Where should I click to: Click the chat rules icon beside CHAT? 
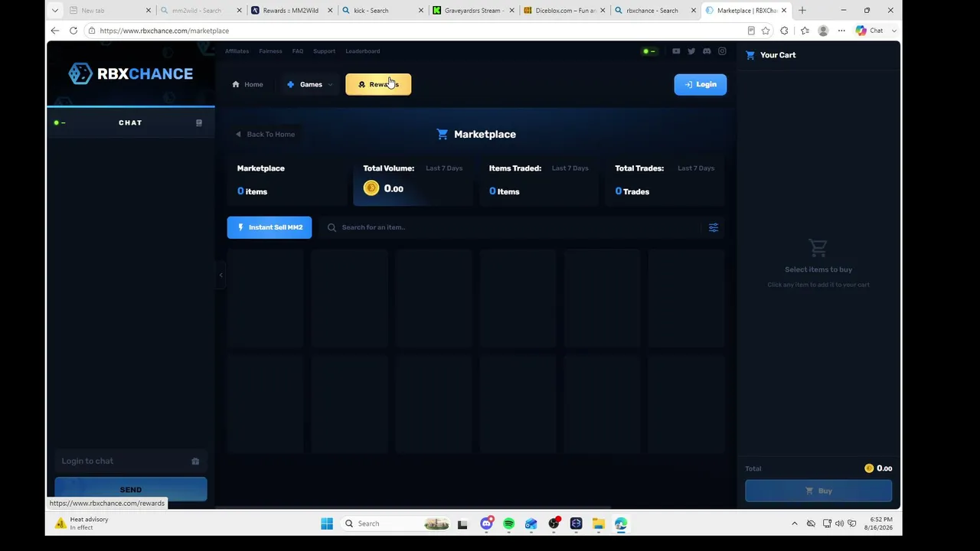[199, 122]
